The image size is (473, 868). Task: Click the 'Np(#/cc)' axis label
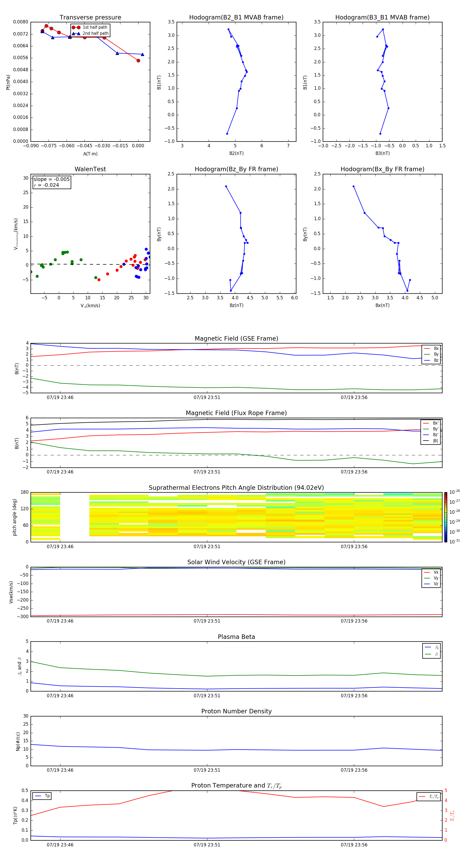18,741
